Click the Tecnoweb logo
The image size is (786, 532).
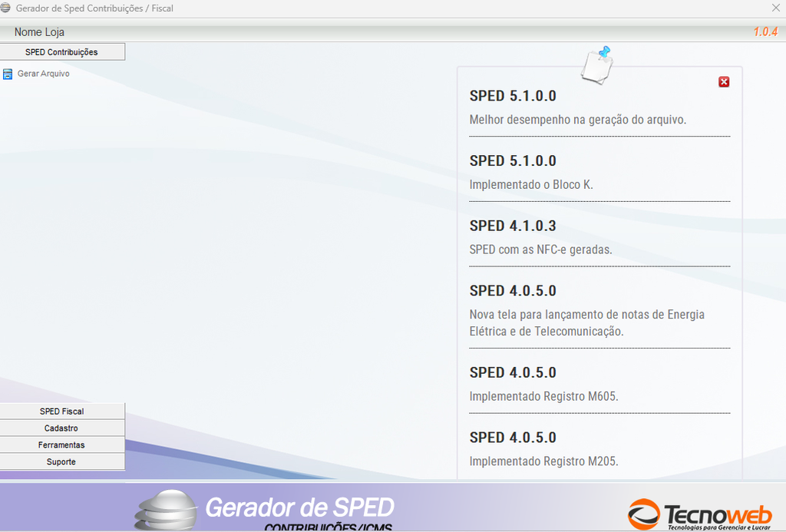coord(700,514)
